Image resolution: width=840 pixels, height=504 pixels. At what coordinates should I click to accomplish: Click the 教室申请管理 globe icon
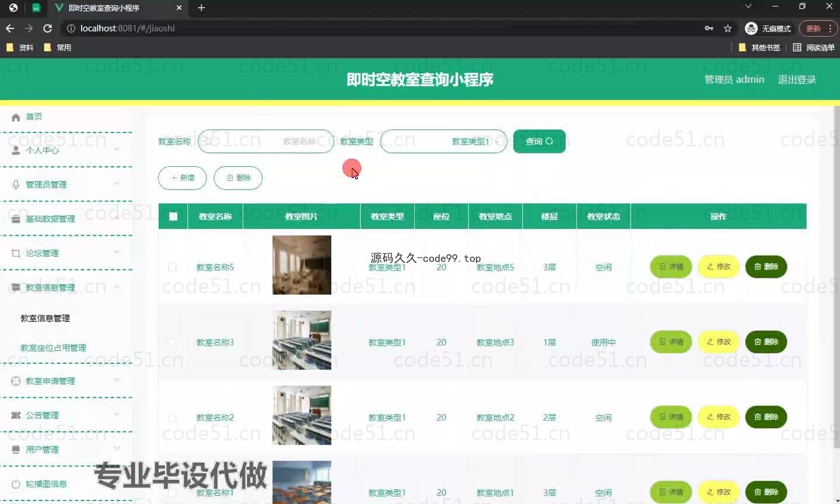pyautogui.click(x=16, y=381)
